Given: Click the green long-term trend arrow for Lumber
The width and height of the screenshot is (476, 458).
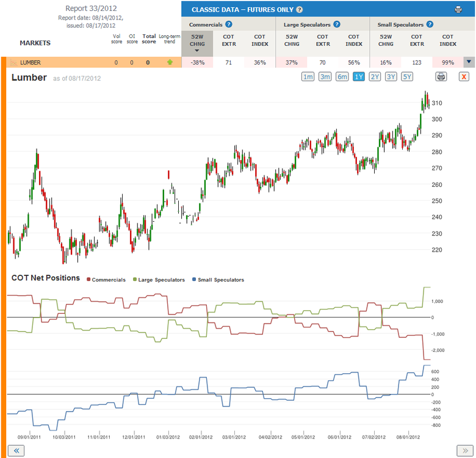Looking at the screenshot, I should point(170,62).
